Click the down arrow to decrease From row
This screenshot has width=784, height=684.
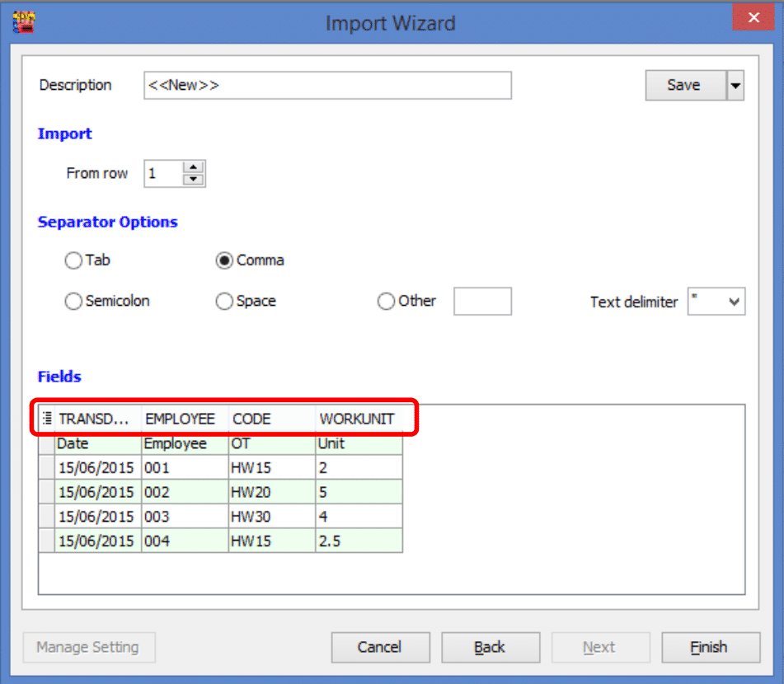pos(192,178)
